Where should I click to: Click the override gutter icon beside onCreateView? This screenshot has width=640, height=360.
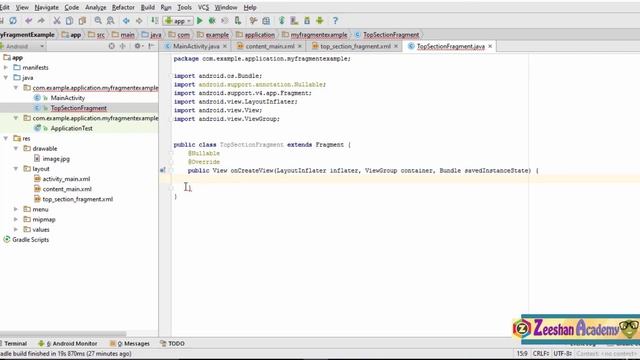(163, 170)
